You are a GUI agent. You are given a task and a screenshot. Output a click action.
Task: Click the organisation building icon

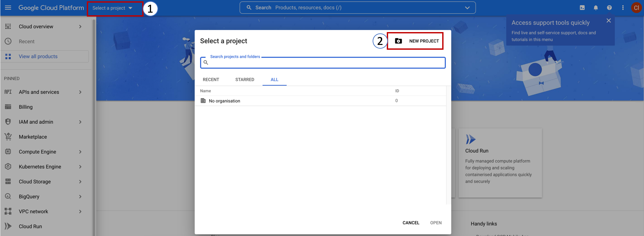[203, 101]
